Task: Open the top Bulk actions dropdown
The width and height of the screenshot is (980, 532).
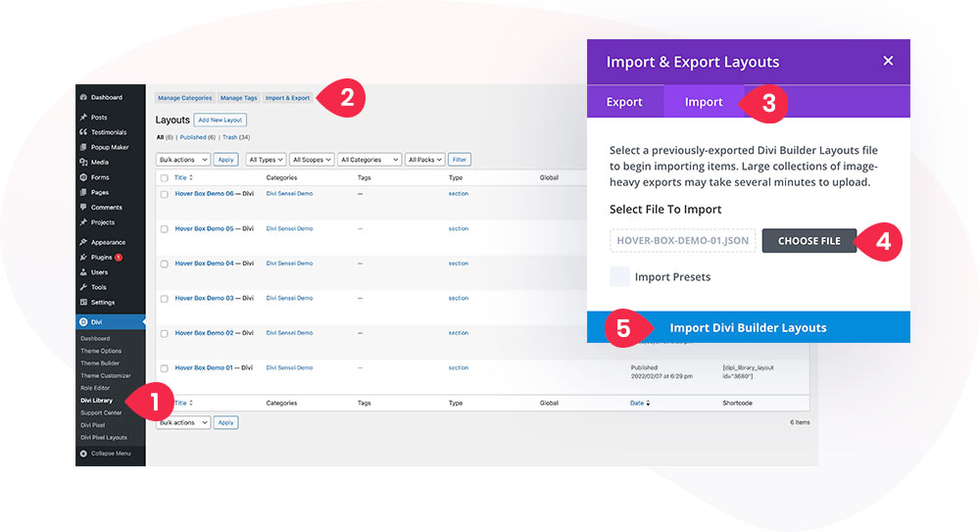Action: tap(182, 160)
